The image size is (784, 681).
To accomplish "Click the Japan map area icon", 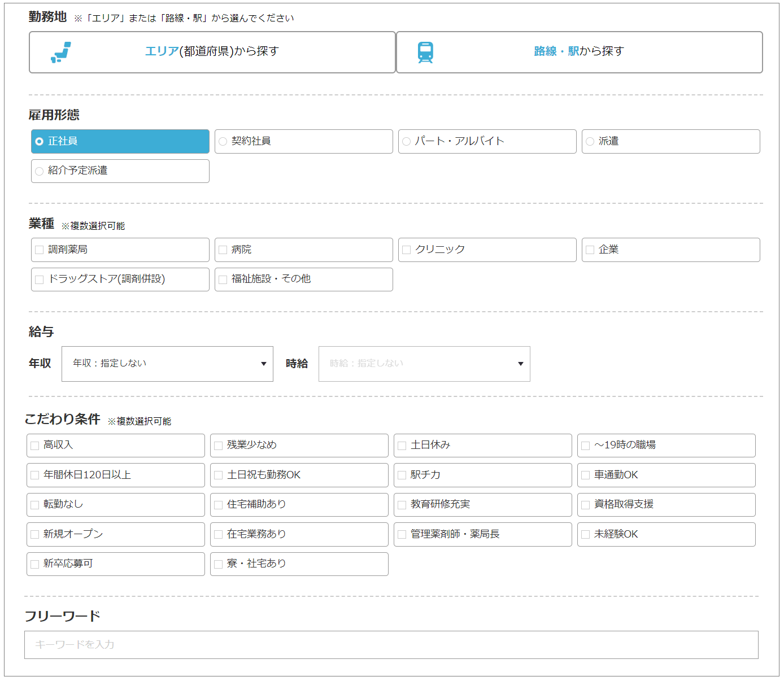I will coord(61,52).
